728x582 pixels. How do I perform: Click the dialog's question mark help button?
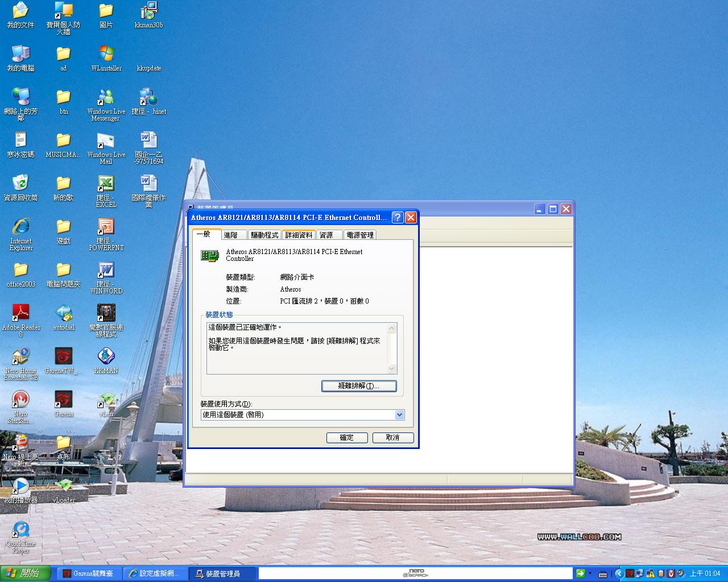coord(398,218)
